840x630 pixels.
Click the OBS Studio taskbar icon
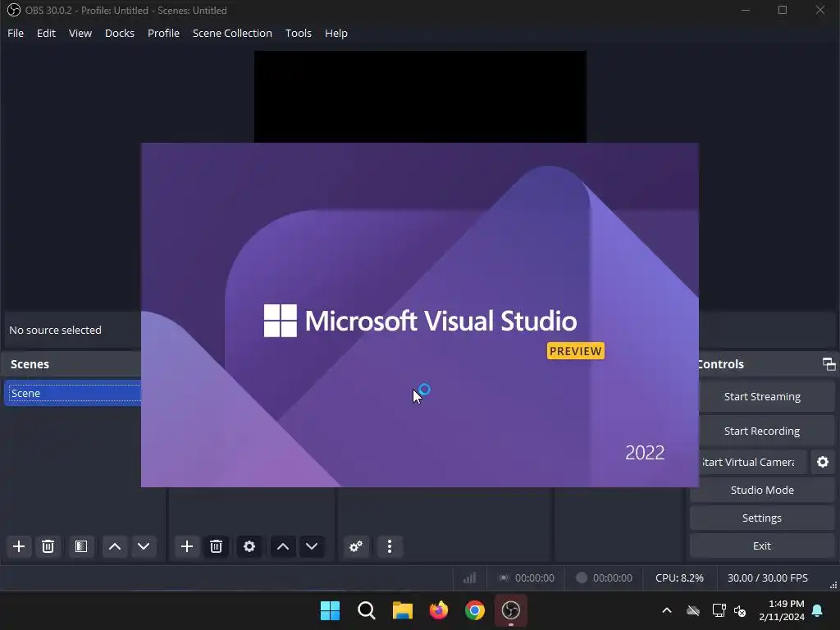click(x=510, y=610)
